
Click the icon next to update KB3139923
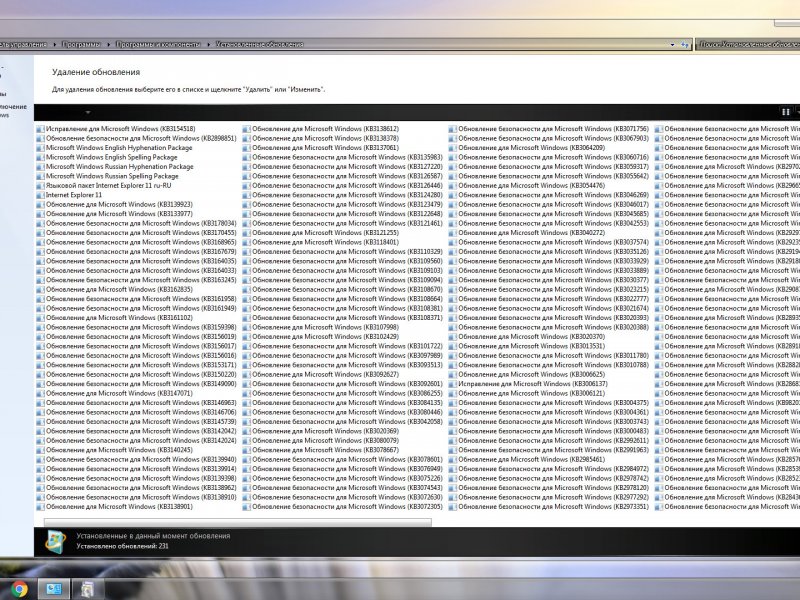pyautogui.click(x=40, y=205)
